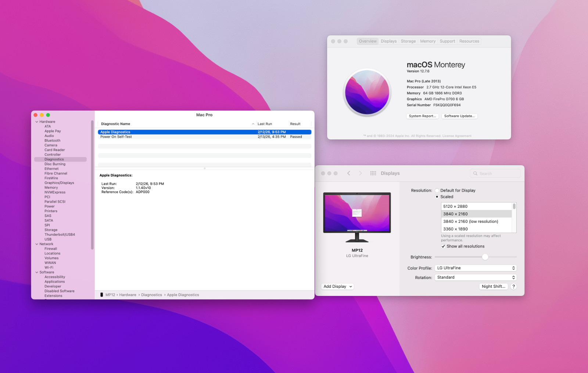Select Apple Pay in sidebar
This screenshot has height=373, width=588.
53,131
